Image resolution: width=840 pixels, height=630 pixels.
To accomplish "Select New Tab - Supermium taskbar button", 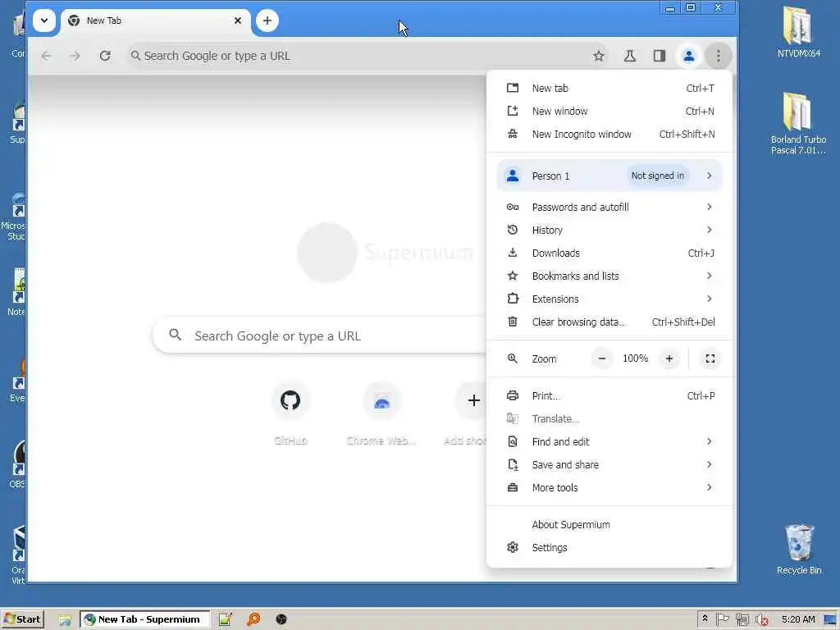I will pyautogui.click(x=144, y=619).
